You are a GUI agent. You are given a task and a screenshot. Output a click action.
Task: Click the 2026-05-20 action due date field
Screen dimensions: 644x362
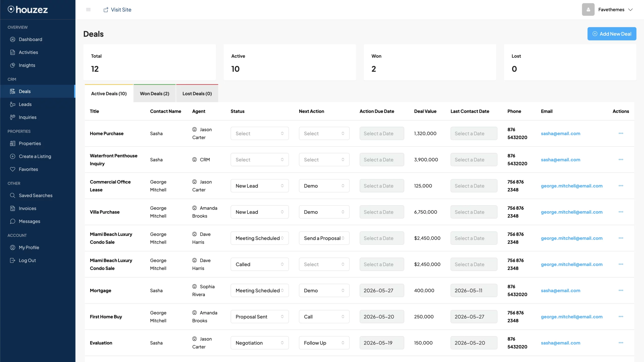[x=382, y=316]
